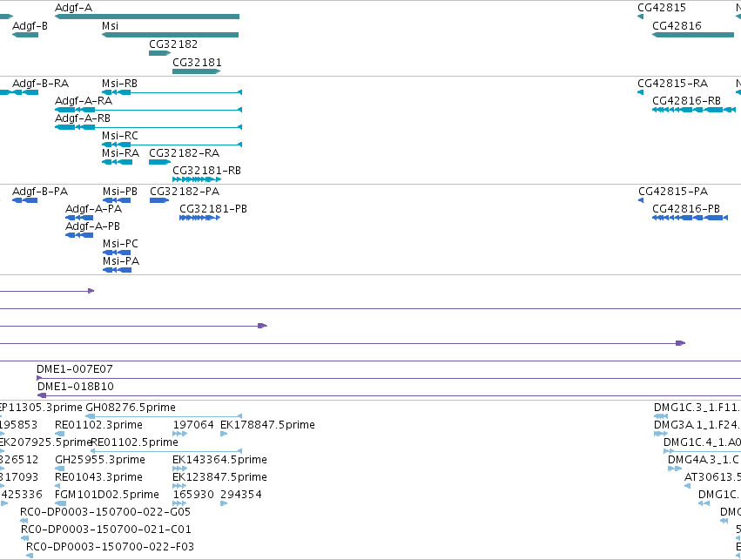Image resolution: width=741 pixels, height=560 pixels.
Task: Select clone DME1-007E07
Action: point(75,369)
